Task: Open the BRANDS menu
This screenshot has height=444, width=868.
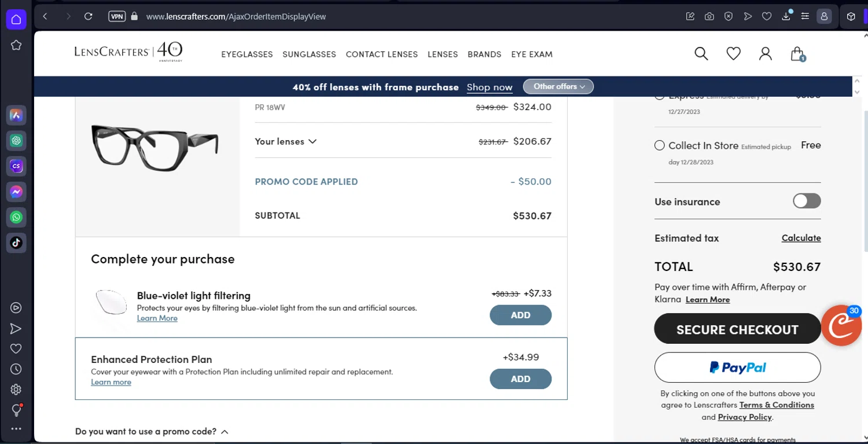Action: click(484, 54)
